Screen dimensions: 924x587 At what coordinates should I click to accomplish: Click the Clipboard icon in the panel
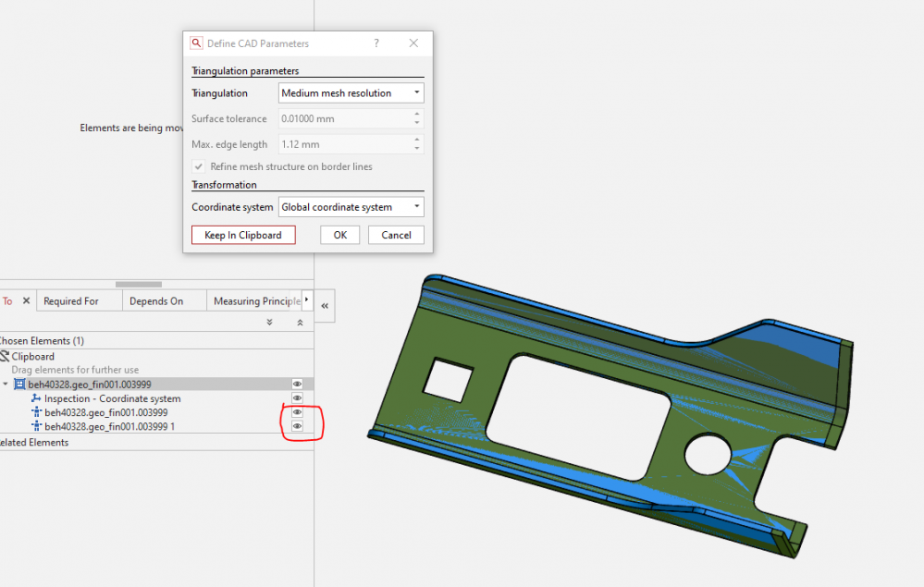(x=5, y=357)
